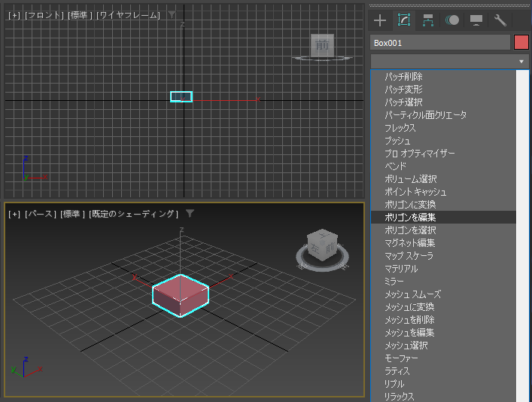The height and width of the screenshot is (402, 532).
Task: Open the Display command panel tab
Action: pos(476,20)
